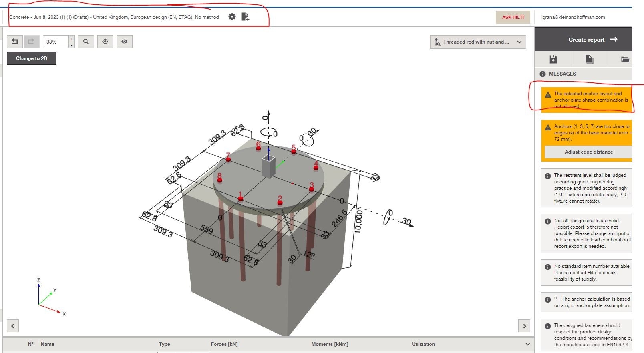This screenshot has height=353, width=644.
Task: Open the Threaded rod with nut dropdown
Action: [x=478, y=42]
